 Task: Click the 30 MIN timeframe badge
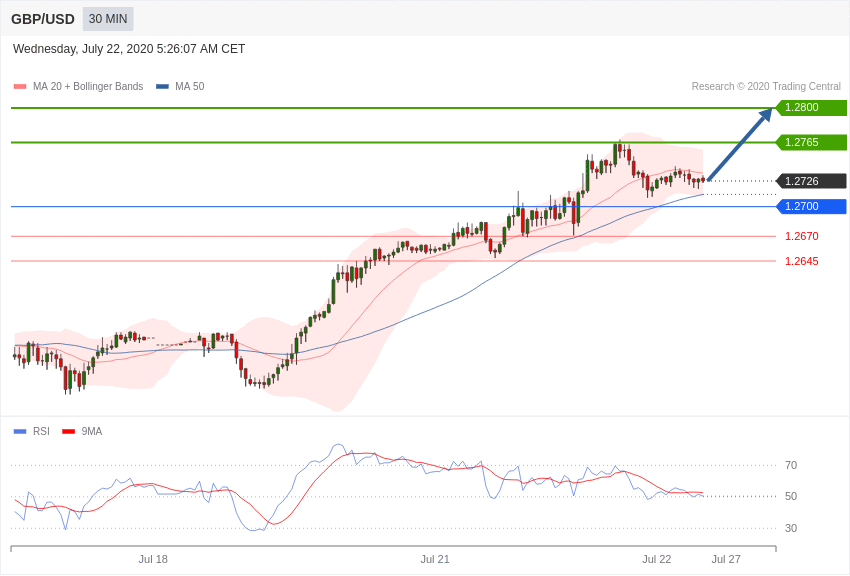(x=108, y=19)
